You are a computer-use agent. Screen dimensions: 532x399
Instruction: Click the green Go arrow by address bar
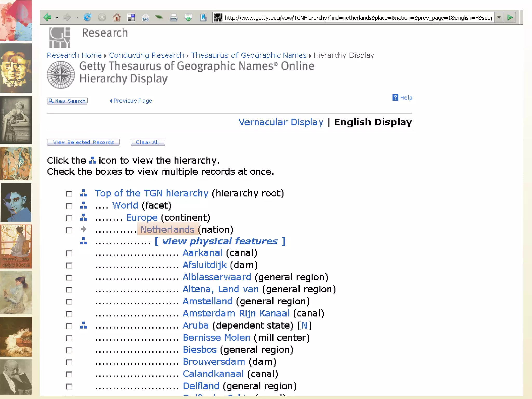click(x=510, y=18)
